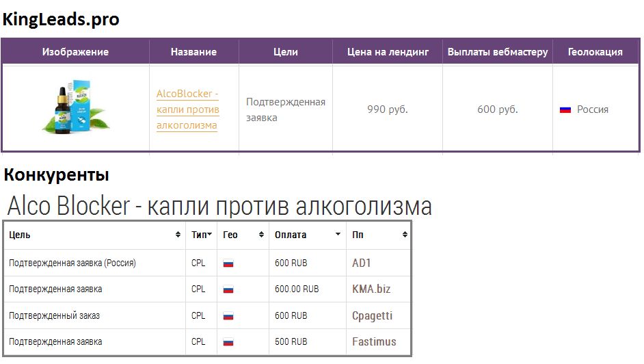Click the Russian flag in the AD1 row
The width and height of the screenshot is (644, 364).
(x=228, y=263)
